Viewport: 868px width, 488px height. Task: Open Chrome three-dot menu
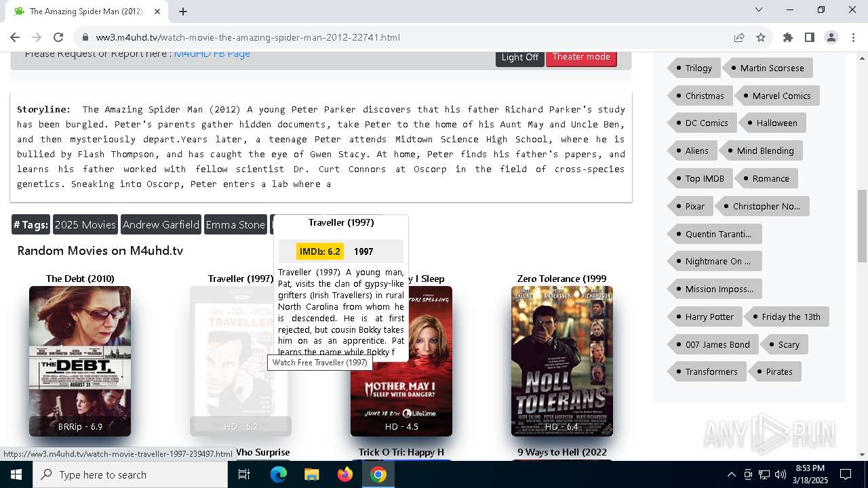point(853,37)
